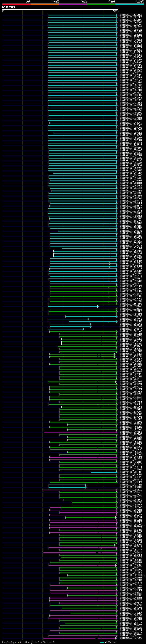Click the UniRef100_Q8VYA8 label
Image resolution: width=146 pixels, height=644 pixels.
tap(131, 618)
